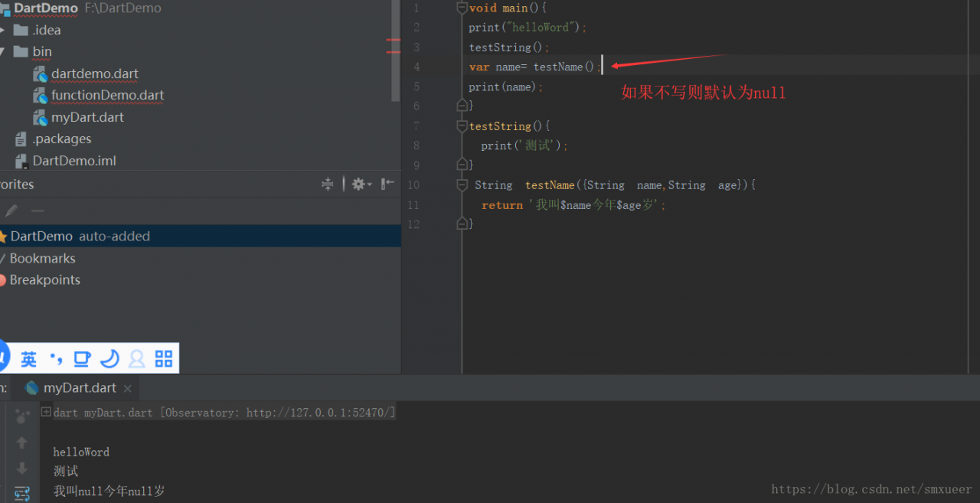The width and height of the screenshot is (980, 503).
Task: Click the Collapse All icon in Favorites header
Action: coord(328,184)
